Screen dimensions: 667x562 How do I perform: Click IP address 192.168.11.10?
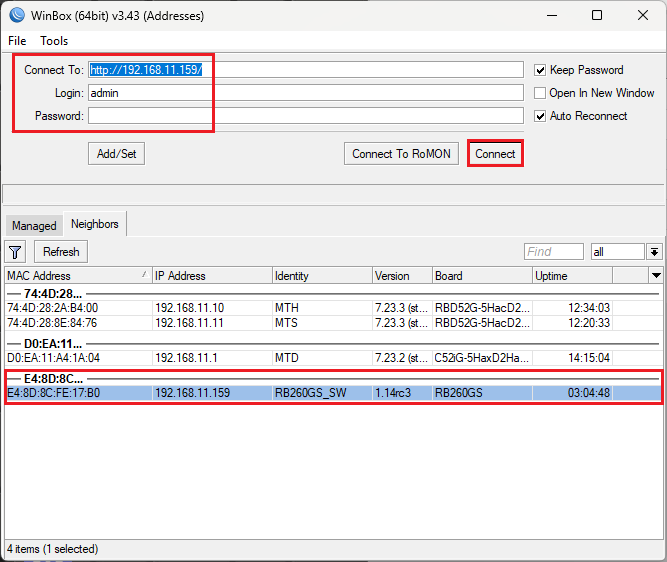click(190, 308)
